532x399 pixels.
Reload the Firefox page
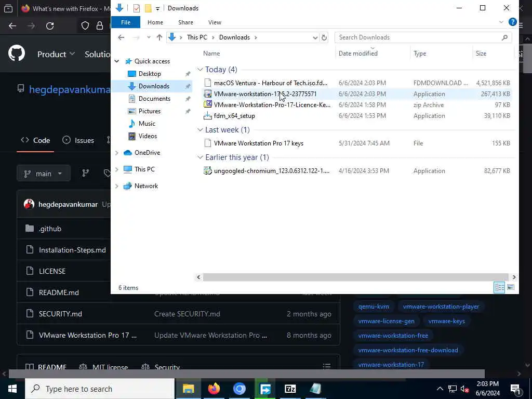(50, 26)
